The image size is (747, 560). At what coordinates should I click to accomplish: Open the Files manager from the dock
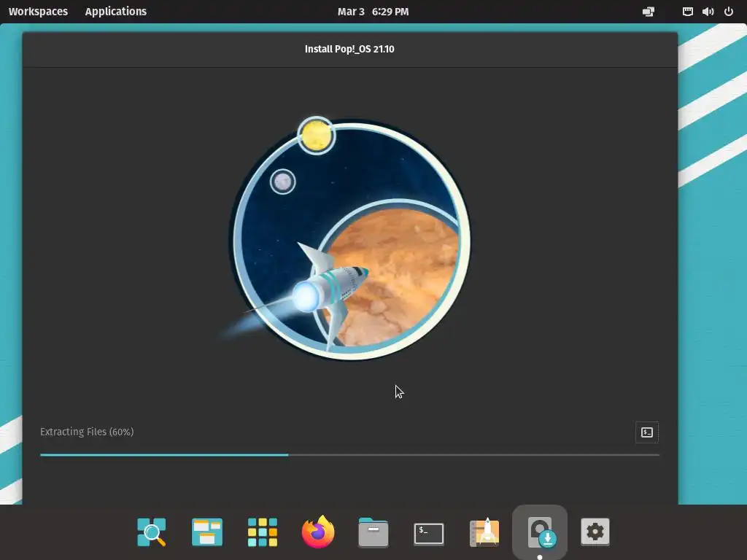point(373,532)
